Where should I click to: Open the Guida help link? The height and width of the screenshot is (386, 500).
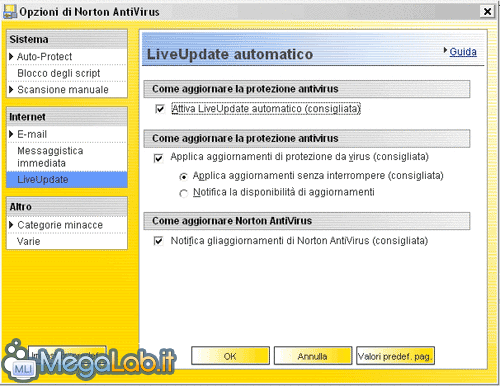tap(463, 52)
